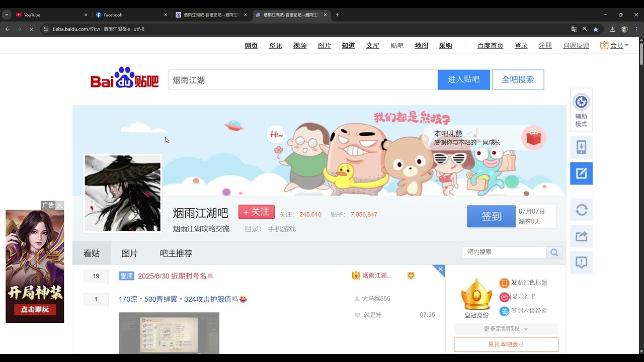Click the 开局神装 game advertisement image
The height and width of the screenshot is (362, 644).
35,266
